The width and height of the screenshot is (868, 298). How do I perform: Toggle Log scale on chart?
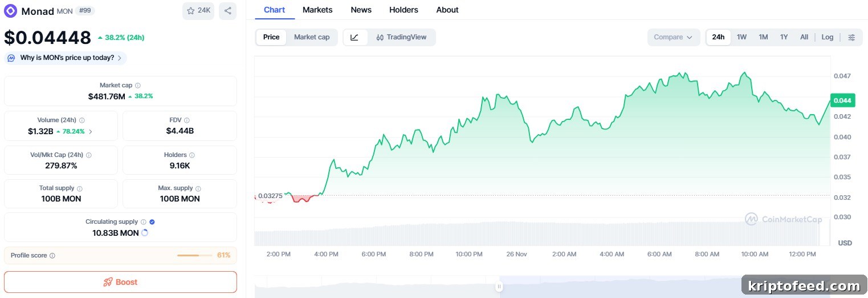point(828,37)
